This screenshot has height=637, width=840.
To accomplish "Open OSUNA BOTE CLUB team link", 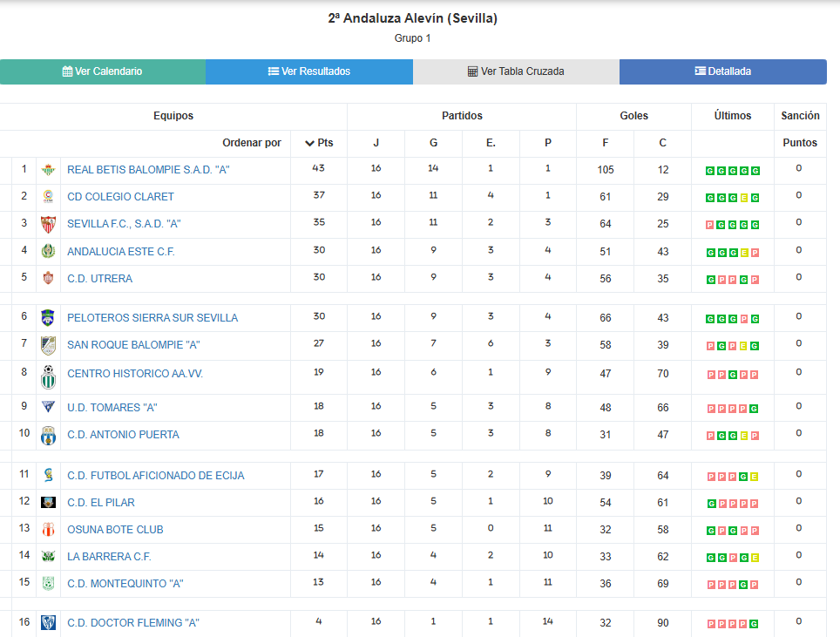I will (115, 529).
